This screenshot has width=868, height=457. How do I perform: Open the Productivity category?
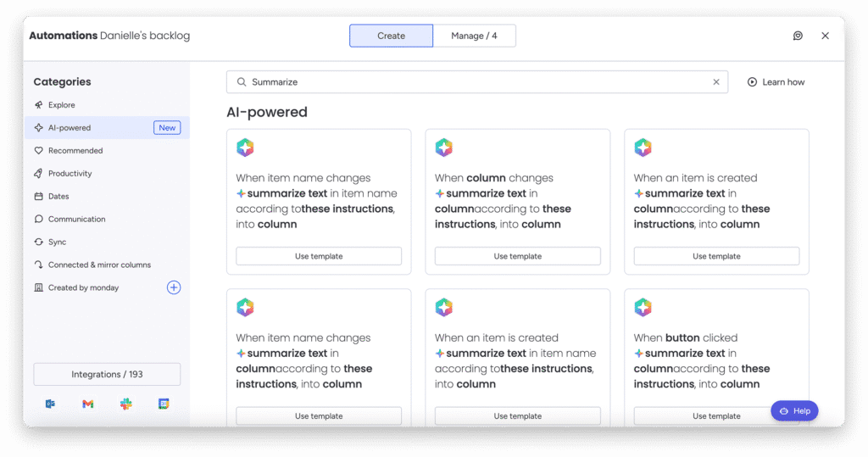pyautogui.click(x=107, y=173)
